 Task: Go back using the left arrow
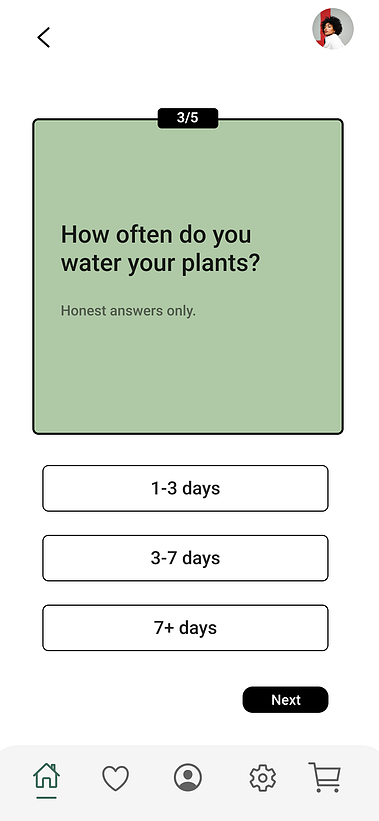pyautogui.click(x=43, y=38)
